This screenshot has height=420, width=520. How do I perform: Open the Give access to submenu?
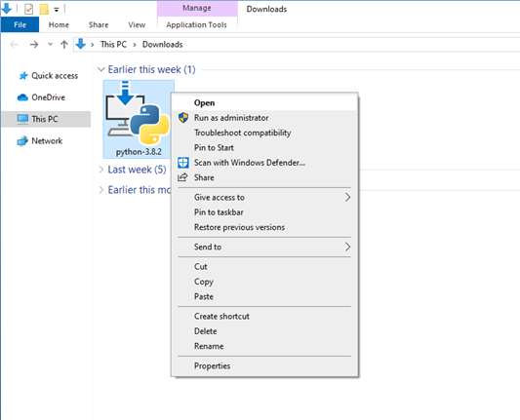click(264, 197)
